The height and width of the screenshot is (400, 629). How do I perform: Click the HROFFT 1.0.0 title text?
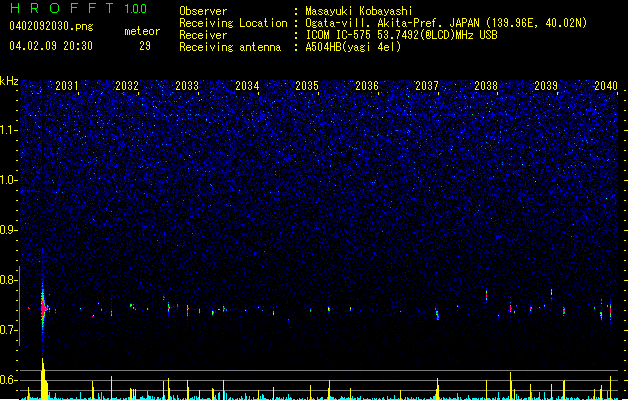[78, 8]
